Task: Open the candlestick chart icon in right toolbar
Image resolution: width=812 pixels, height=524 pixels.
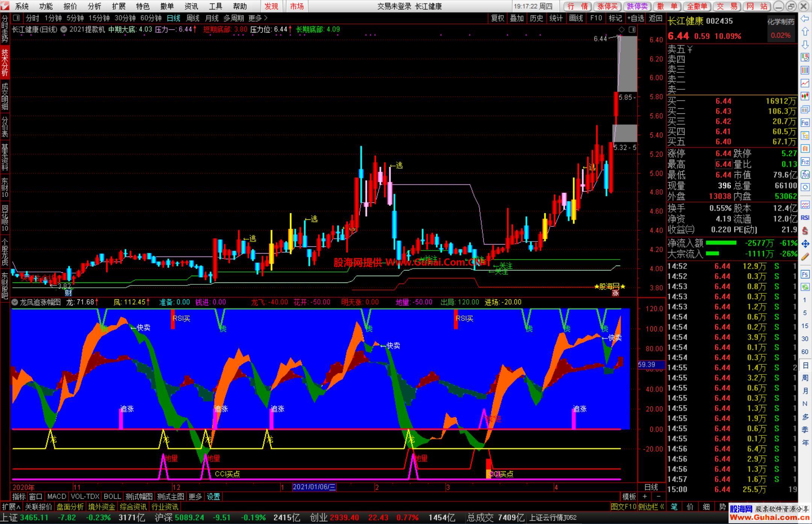Action: 805,96
